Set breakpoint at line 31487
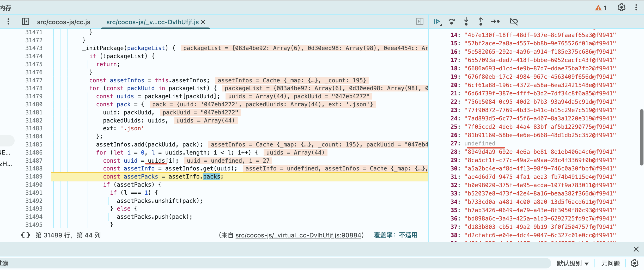 (x=34, y=161)
